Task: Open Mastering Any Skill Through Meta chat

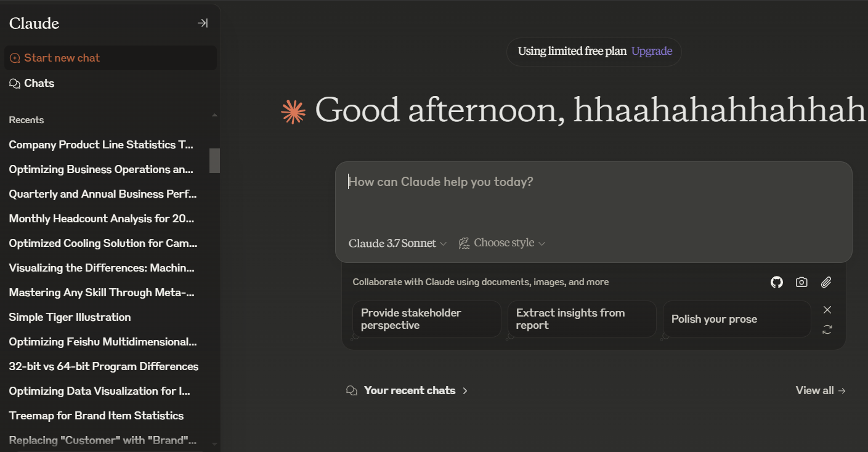Action: click(102, 293)
